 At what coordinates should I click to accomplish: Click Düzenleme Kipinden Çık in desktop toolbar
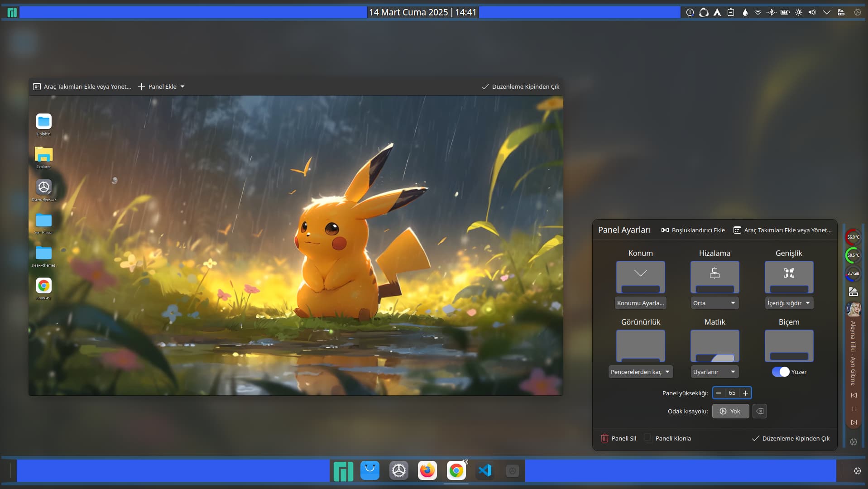(520, 86)
